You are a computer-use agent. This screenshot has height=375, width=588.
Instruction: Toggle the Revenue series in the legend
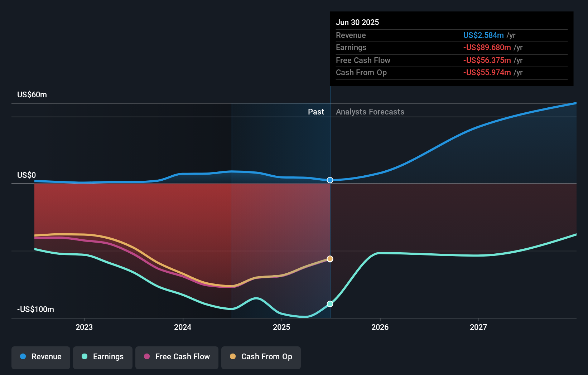coord(41,357)
